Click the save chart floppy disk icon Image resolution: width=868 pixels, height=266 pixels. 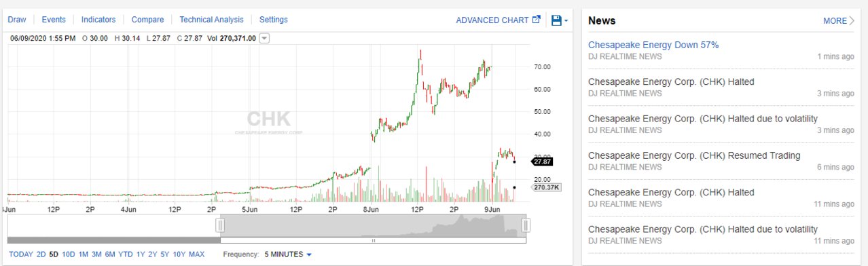click(x=556, y=20)
